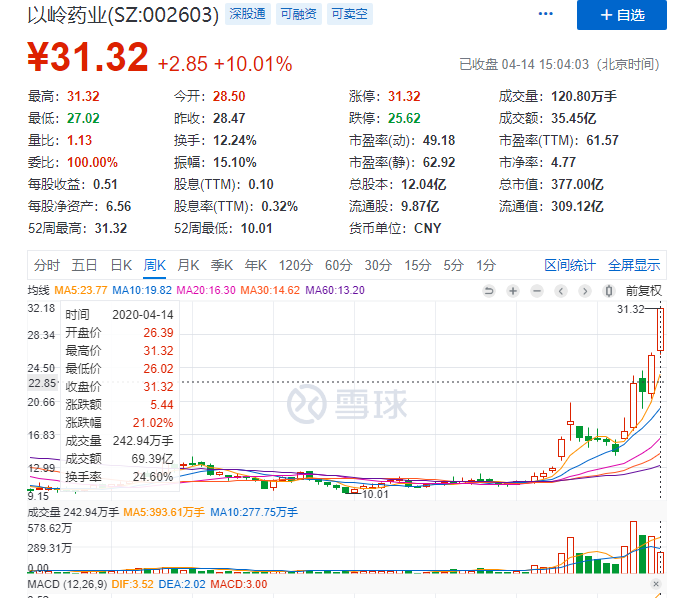Image resolution: width=681 pixels, height=598 pixels.
Task: Switch to 日K chart tab
Action: pos(121,265)
